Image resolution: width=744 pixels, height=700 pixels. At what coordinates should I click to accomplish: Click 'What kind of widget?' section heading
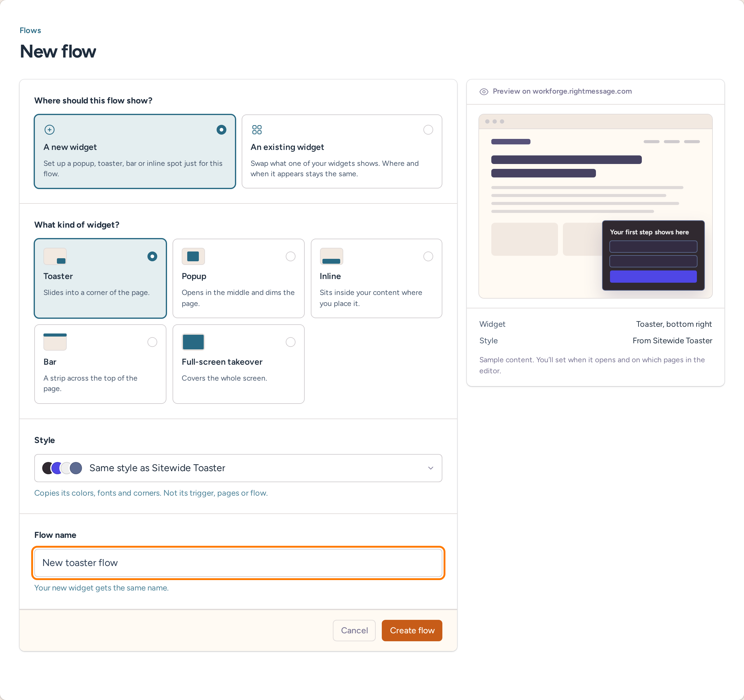(77, 225)
